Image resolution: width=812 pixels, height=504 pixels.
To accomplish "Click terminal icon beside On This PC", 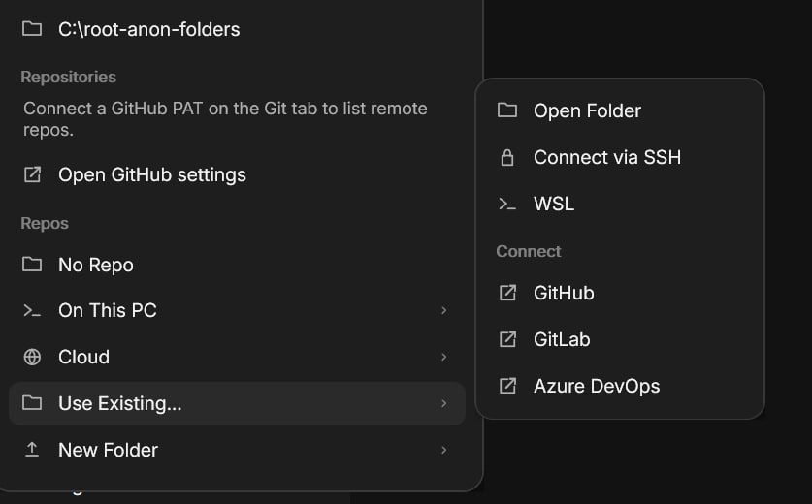I will coord(32,310).
